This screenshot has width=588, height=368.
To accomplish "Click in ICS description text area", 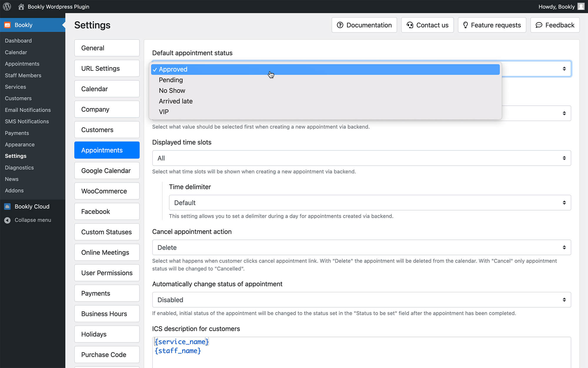I will pyautogui.click(x=361, y=352).
